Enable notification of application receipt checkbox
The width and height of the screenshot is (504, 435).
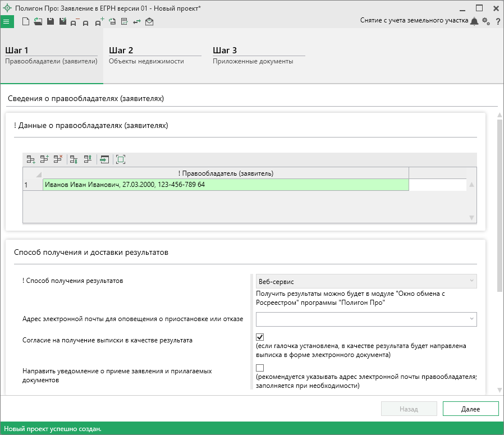pos(260,368)
